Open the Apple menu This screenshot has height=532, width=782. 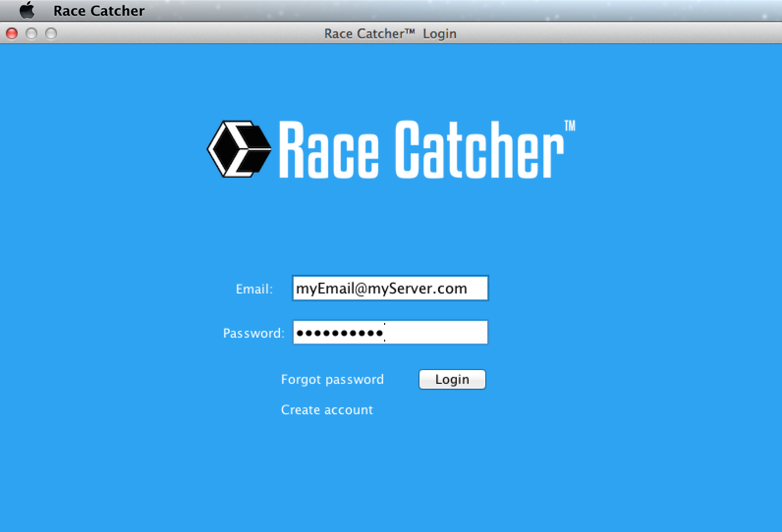coord(27,10)
